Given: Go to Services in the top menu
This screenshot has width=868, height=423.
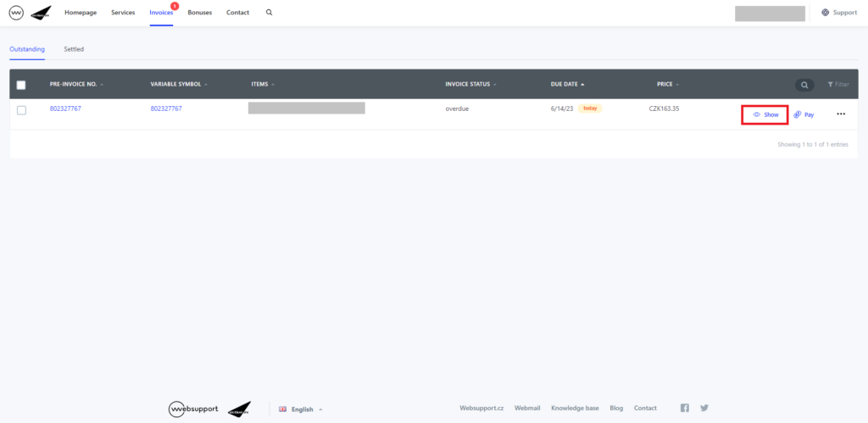Looking at the screenshot, I should [123, 13].
